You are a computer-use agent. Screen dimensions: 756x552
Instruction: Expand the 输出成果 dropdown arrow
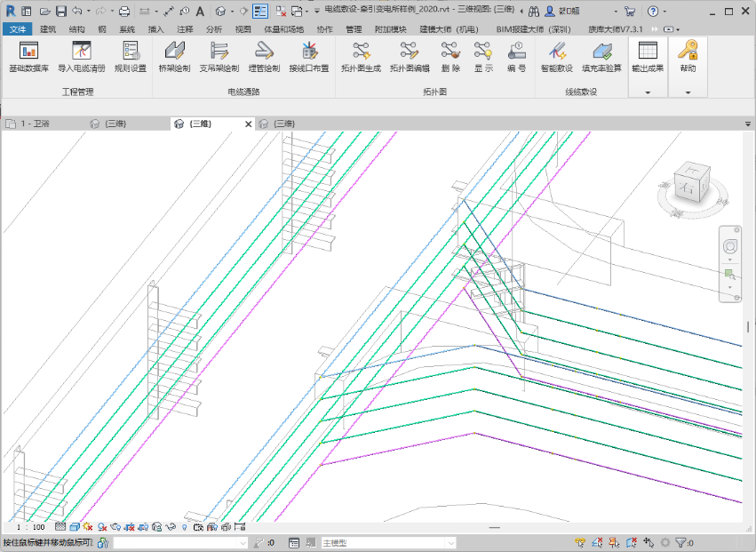pos(648,92)
